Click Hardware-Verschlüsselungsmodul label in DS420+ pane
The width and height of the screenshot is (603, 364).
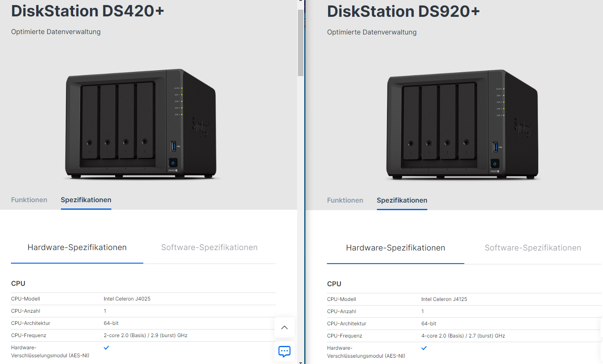tap(50, 351)
